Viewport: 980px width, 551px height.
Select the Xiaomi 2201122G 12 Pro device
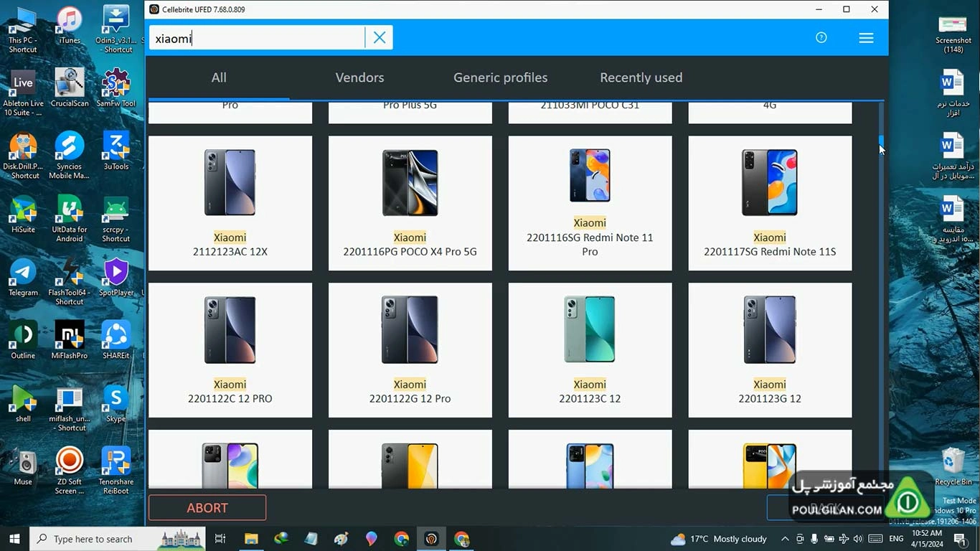point(410,350)
